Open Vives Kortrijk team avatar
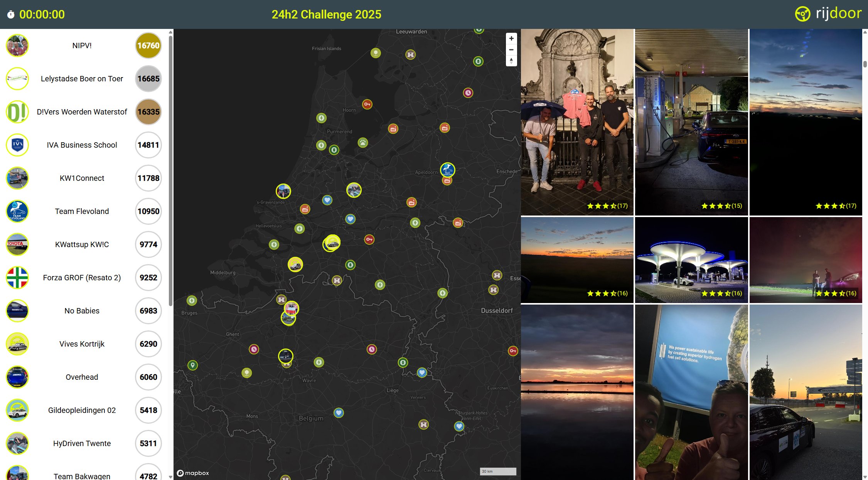Viewport: 868px width, 480px height. click(17, 344)
